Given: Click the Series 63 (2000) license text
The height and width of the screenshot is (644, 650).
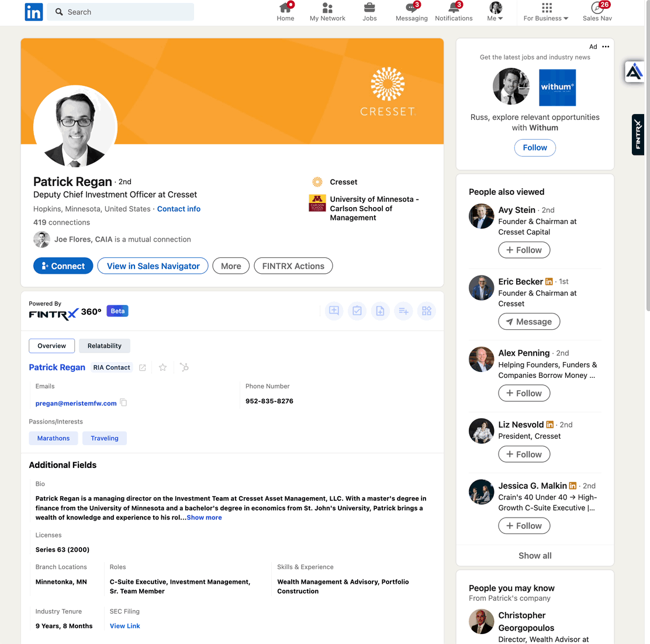Looking at the screenshot, I should coord(63,549).
